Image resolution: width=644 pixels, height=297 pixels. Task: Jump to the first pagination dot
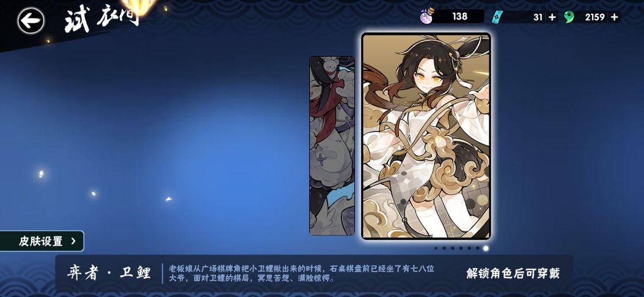pos(436,248)
